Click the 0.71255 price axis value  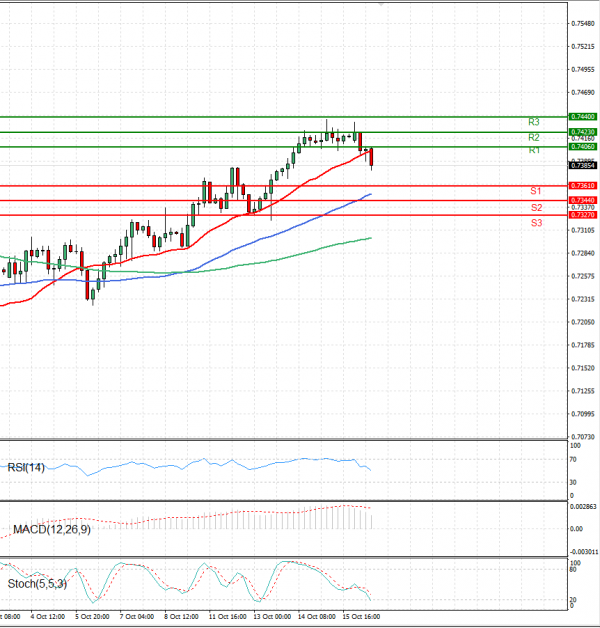click(583, 391)
